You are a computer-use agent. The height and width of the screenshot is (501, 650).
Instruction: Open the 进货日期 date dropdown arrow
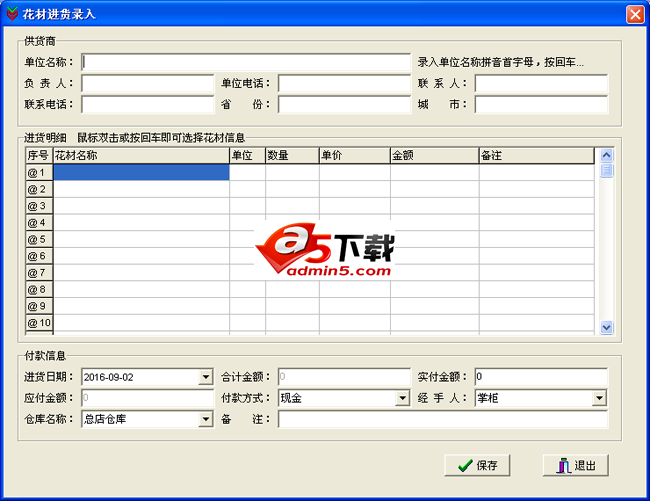206,377
